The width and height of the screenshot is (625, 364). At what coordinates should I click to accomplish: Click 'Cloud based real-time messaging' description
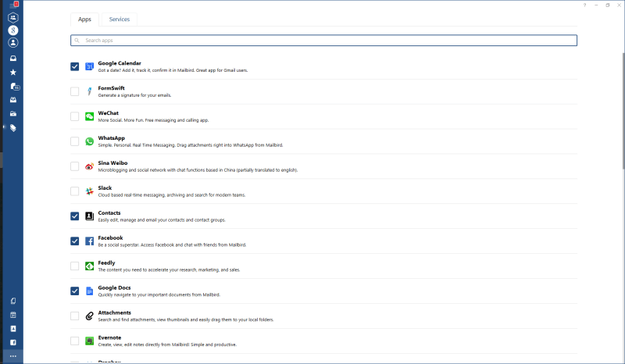coord(172,195)
